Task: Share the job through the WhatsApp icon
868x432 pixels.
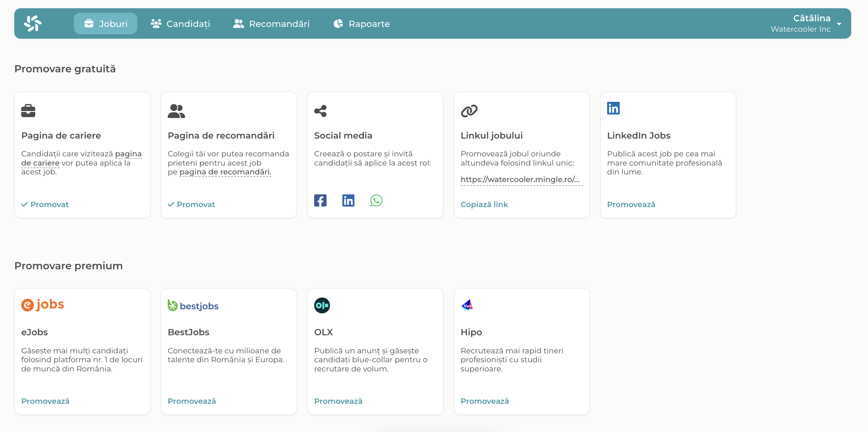Action: tap(376, 200)
